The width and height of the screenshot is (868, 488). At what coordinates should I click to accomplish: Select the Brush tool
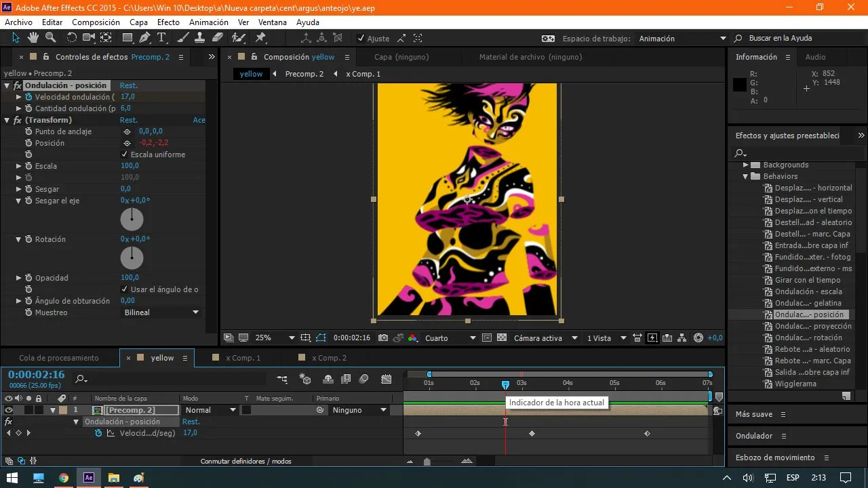pos(184,38)
